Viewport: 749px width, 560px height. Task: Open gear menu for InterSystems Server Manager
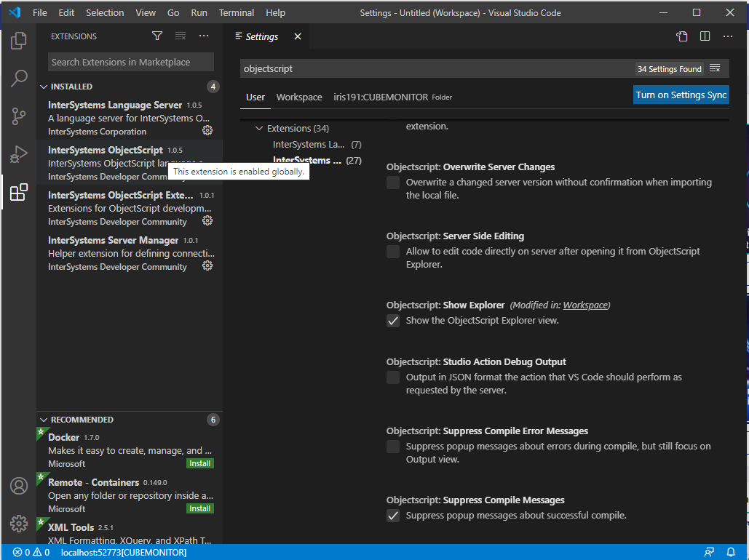pyautogui.click(x=207, y=265)
